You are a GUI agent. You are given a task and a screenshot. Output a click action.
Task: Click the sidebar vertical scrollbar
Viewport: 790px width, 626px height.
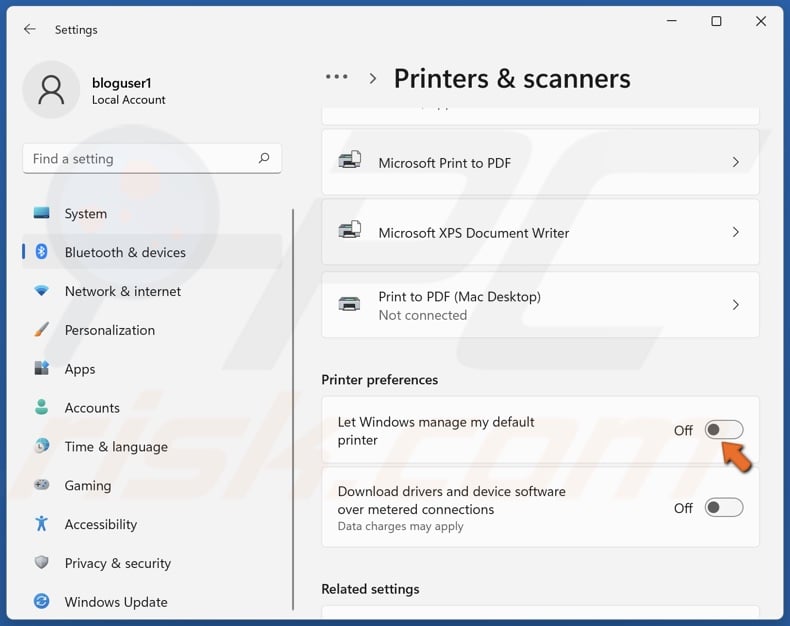[293, 409]
